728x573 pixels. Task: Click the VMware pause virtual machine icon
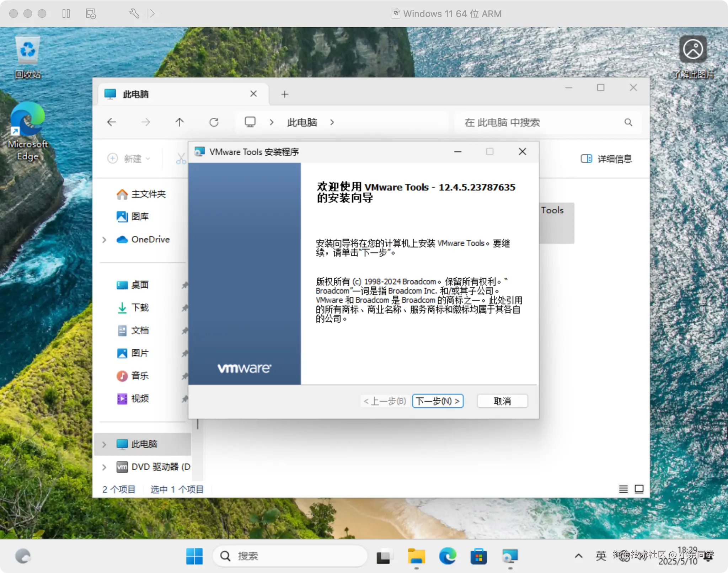coord(66,14)
